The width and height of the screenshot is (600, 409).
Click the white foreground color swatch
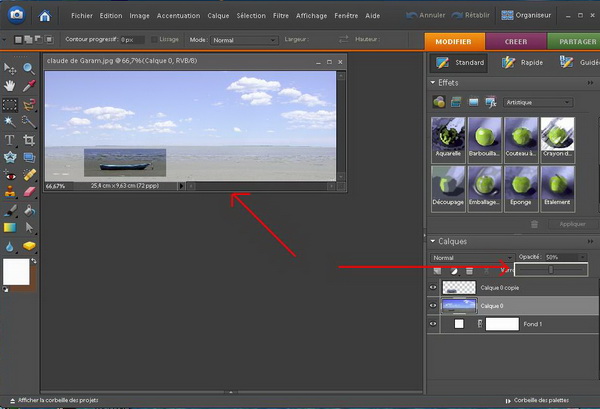16,272
